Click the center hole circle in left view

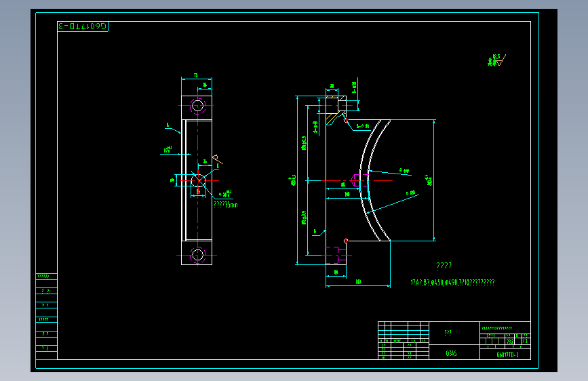click(x=199, y=181)
